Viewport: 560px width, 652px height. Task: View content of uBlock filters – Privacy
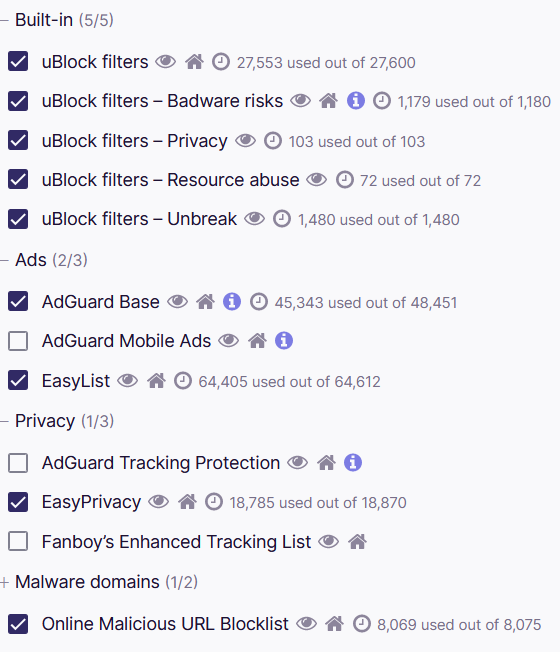245,141
